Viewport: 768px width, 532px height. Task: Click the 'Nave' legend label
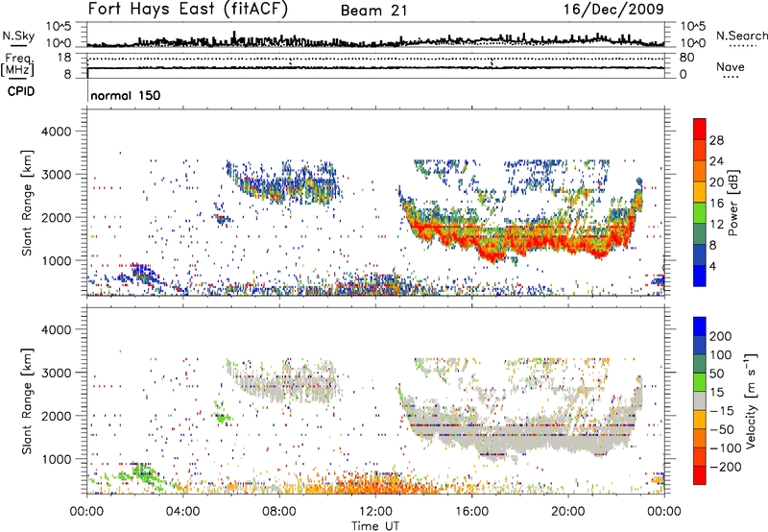731,66
